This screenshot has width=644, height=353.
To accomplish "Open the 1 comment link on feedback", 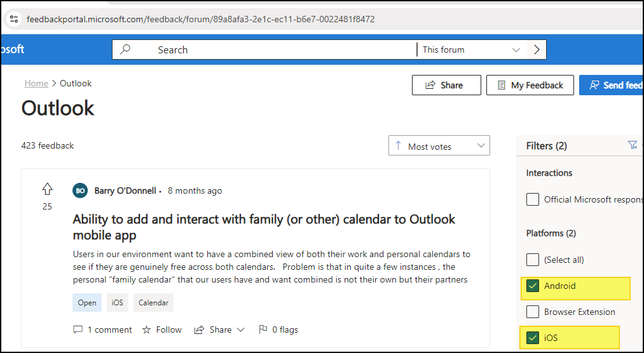I will point(102,330).
